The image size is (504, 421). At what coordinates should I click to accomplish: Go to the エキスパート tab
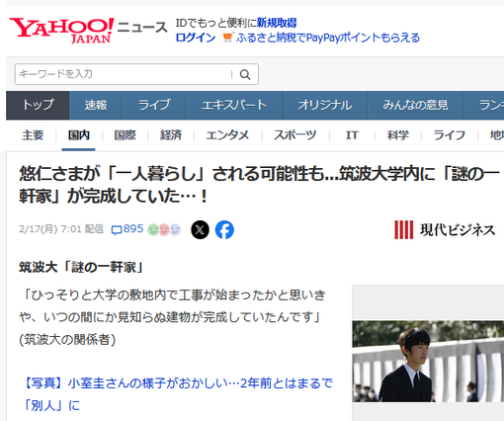(234, 105)
